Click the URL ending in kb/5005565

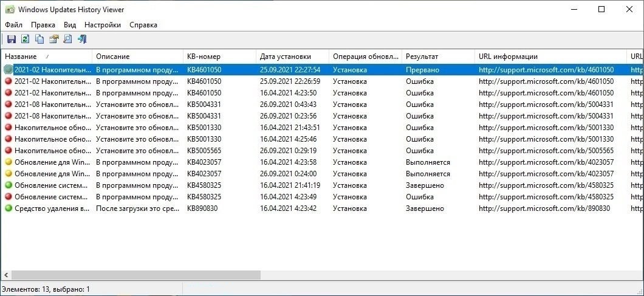coord(546,151)
